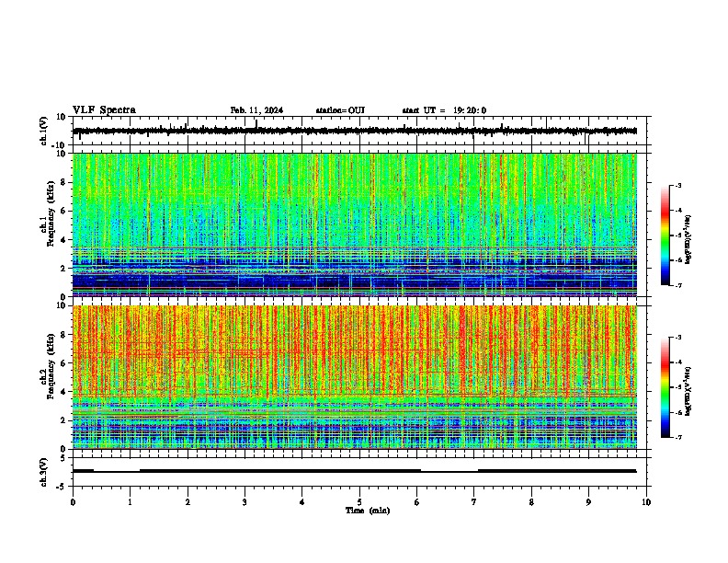728x563 pixels.
Task: Click the 'ch.1(V)' axis label
Action: pyautogui.click(x=44, y=131)
